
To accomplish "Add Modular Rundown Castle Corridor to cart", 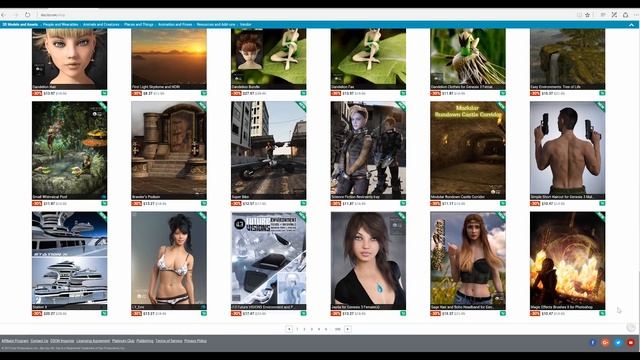I will click(x=502, y=203).
